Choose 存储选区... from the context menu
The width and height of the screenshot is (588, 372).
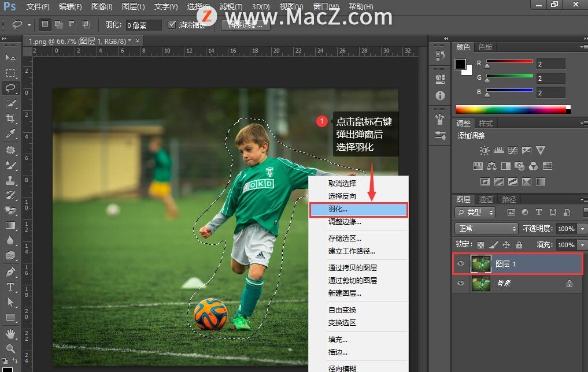358,238
